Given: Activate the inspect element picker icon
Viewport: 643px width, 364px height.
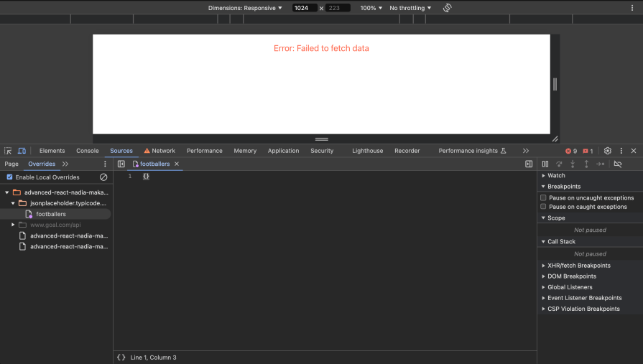Looking at the screenshot, I should (8, 151).
